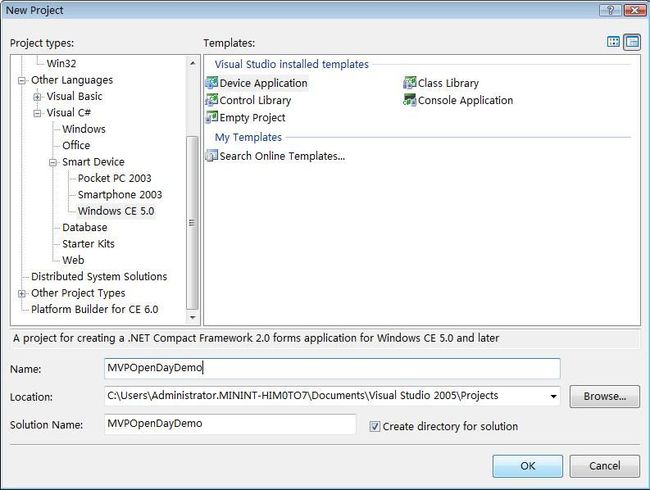Select Distributed System Solutions node
This screenshot has width=650, height=490.
[99, 277]
